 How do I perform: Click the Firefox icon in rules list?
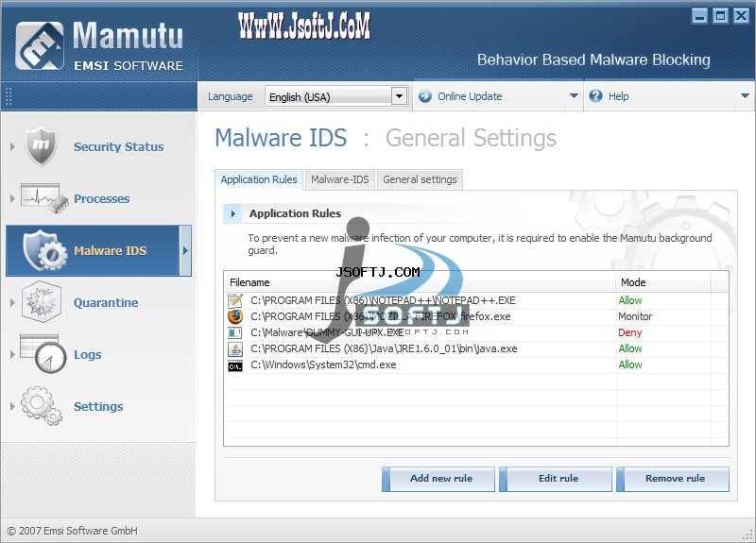coord(235,316)
